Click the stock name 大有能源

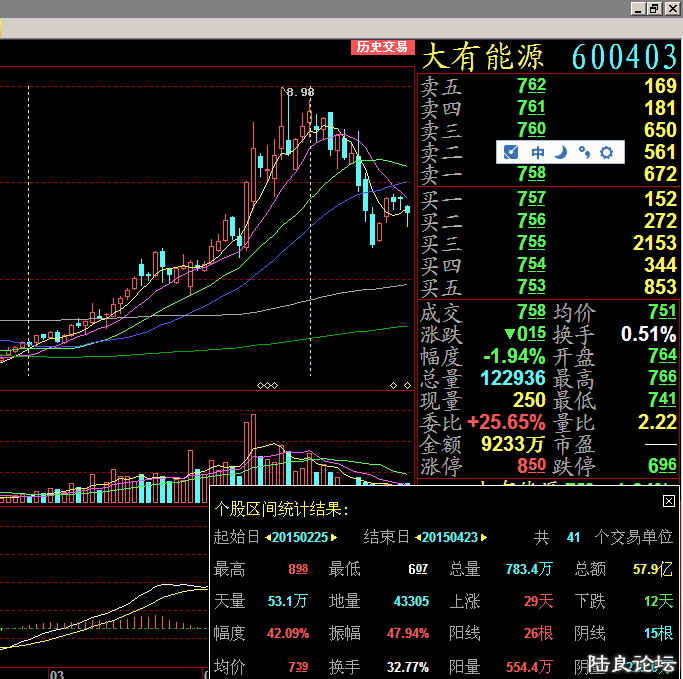point(486,56)
